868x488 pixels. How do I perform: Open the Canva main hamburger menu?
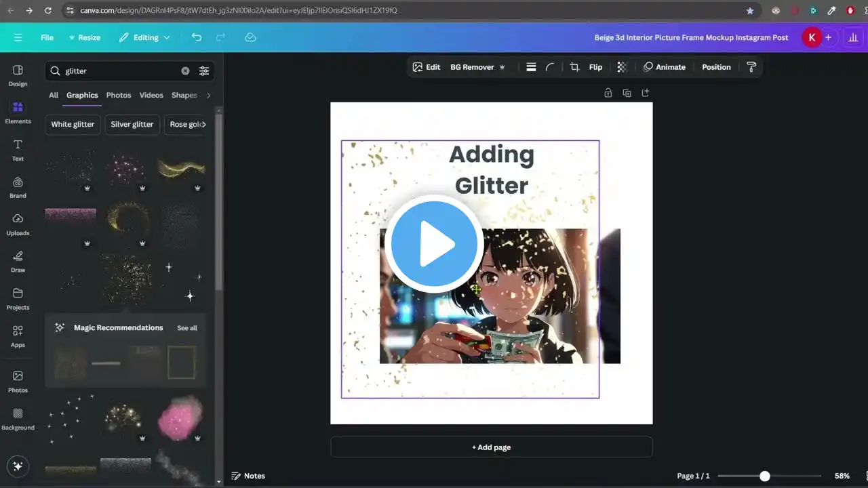[18, 37]
